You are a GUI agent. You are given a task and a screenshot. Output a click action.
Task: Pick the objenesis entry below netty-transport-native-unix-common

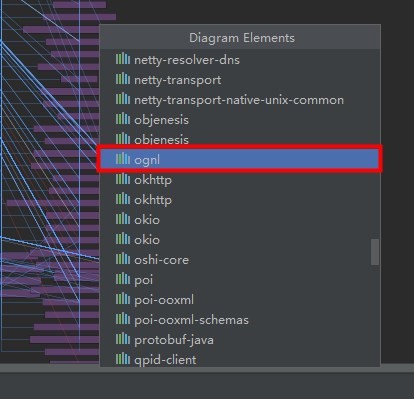coord(240,120)
